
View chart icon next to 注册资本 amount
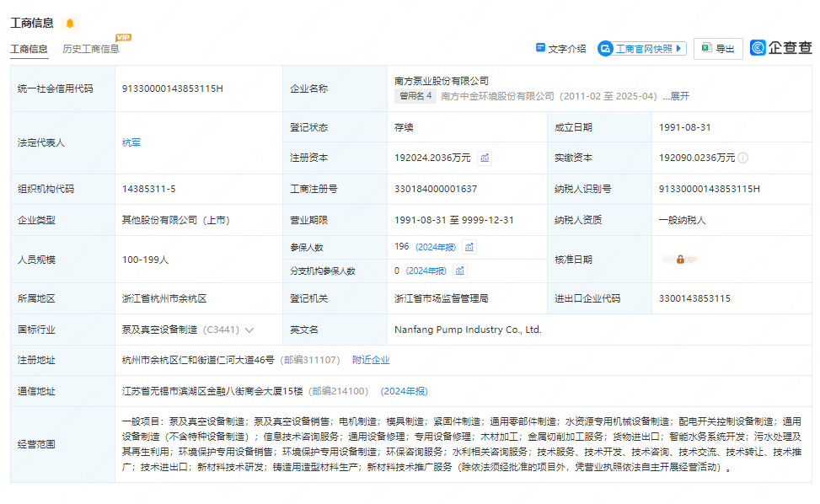pyautogui.click(x=485, y=158)
